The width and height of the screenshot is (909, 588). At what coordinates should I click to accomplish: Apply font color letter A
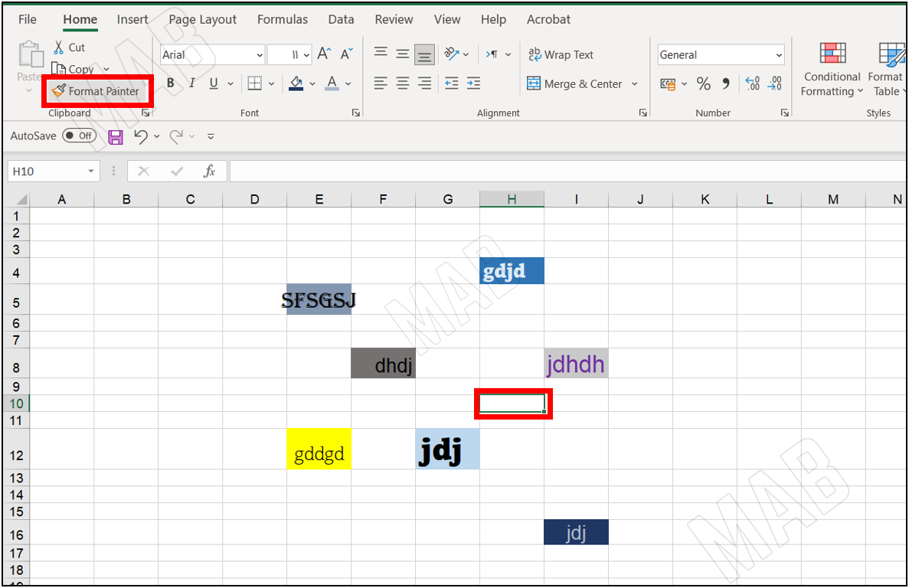point(332,83)
